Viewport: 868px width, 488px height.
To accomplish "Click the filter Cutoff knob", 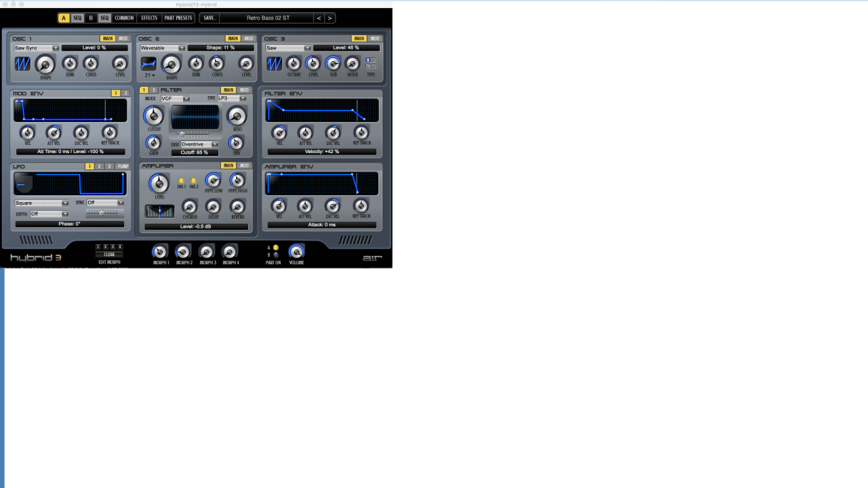I will tap(154, 115).
